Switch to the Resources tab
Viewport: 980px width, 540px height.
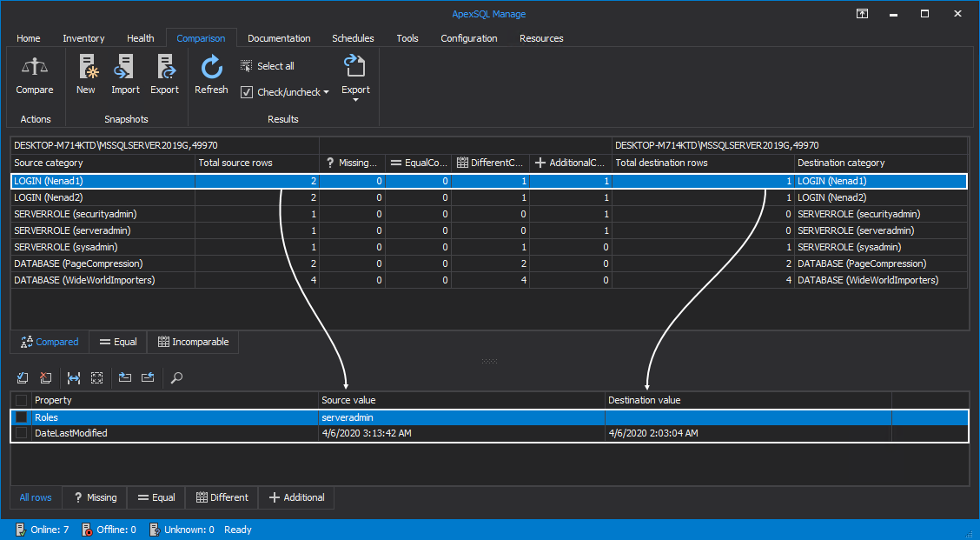click(541, 38)
